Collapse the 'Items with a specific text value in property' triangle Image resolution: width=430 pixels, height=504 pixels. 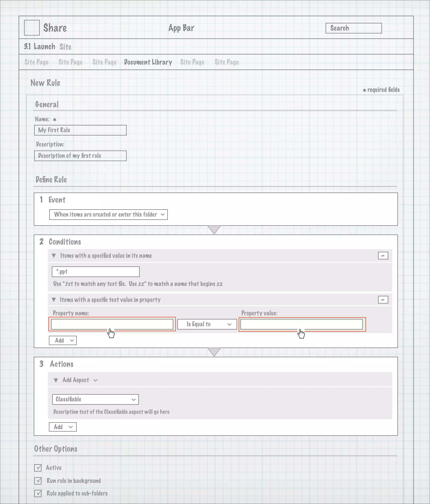point(54,300)
